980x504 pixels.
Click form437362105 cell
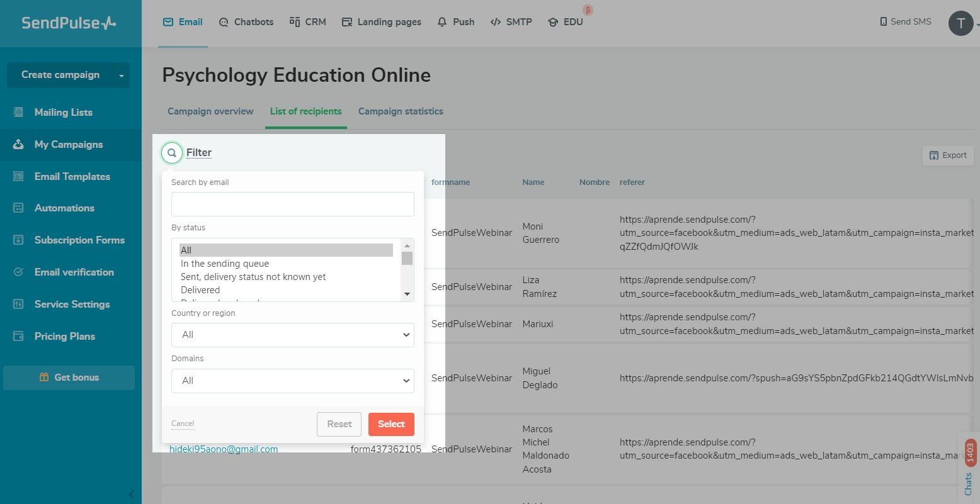pyautogui.click(x=386, y=449)
